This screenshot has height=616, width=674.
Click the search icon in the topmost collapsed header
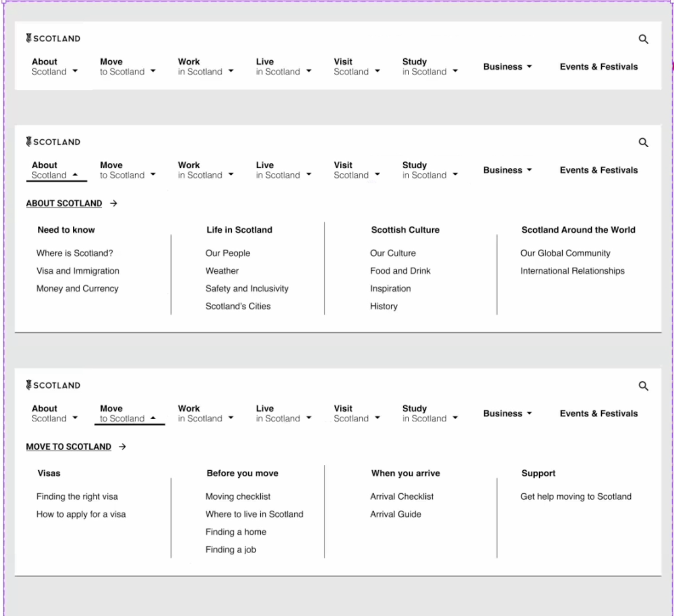pyautogui.click(x=643, y=39)
